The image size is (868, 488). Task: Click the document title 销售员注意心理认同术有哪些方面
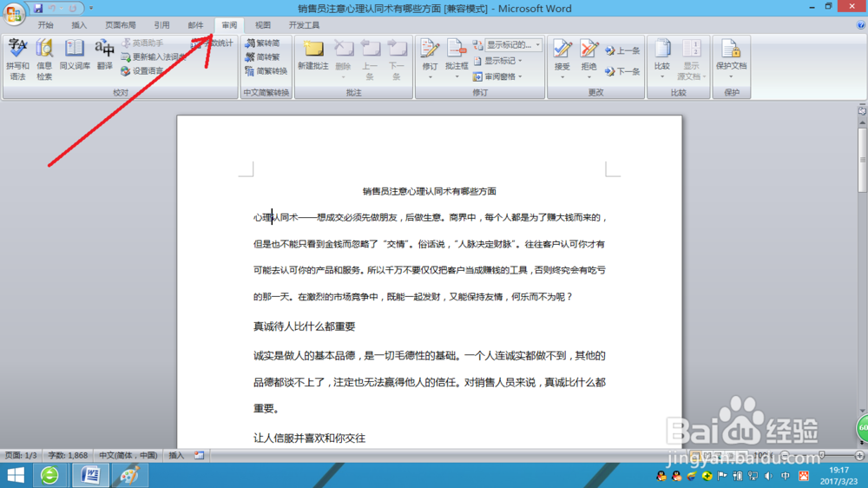point(429,191)
